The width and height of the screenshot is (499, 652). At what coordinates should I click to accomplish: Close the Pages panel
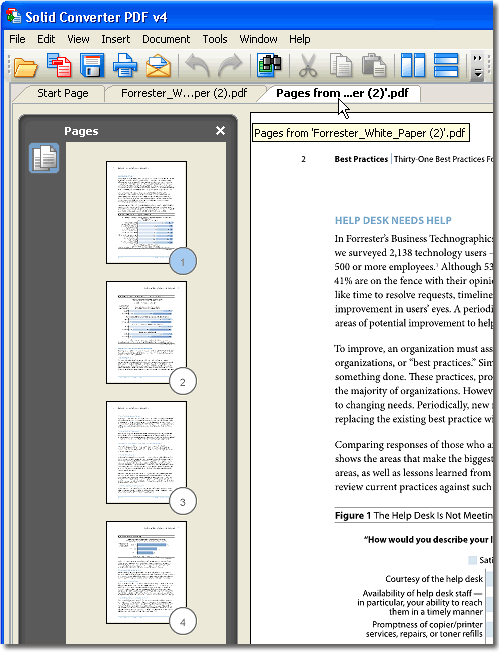[220, 131]
